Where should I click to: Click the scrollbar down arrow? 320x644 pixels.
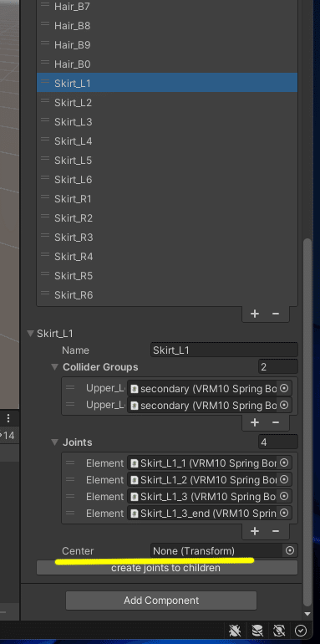click(307, 614)
